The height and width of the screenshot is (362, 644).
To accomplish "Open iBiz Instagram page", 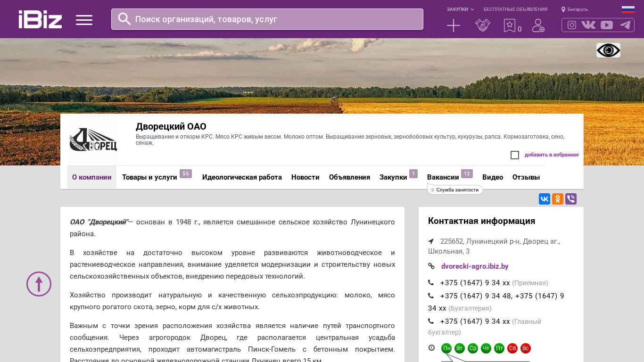I will point(571,25).
